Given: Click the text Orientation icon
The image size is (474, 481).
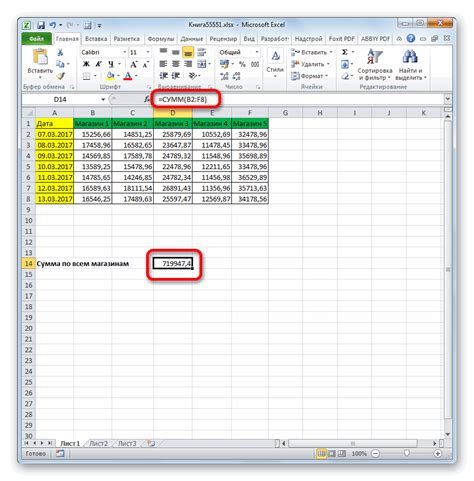Looking at the screenshot, I should tap(193, 76).
